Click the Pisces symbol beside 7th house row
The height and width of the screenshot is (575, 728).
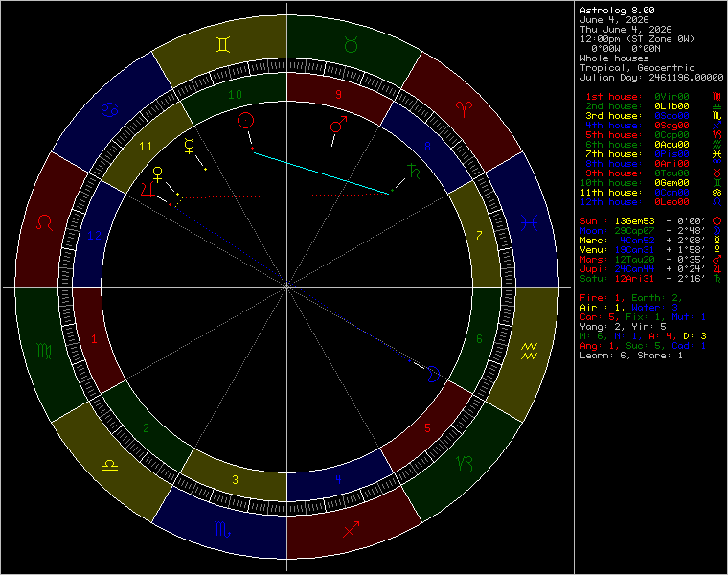[x=717, y=153]
